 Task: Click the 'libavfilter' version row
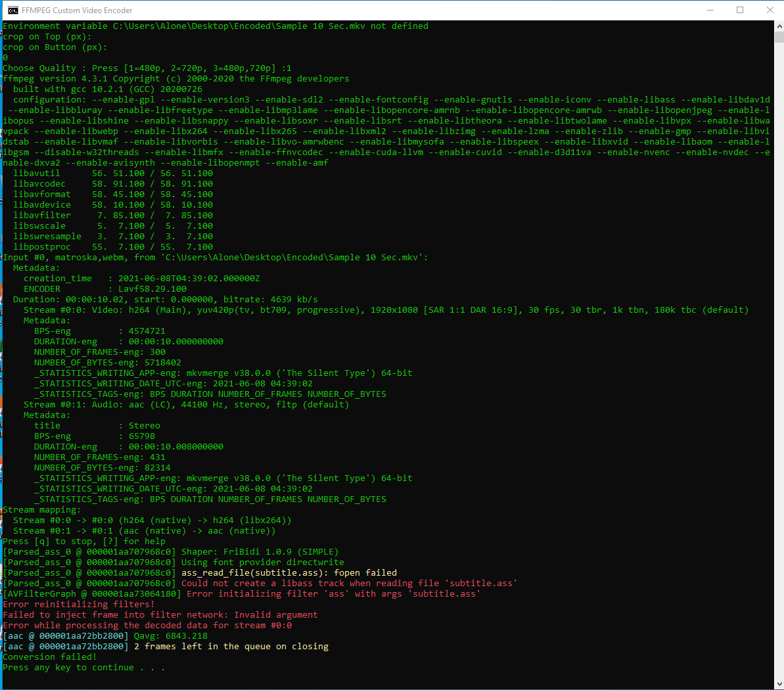[x=113, y=215]
